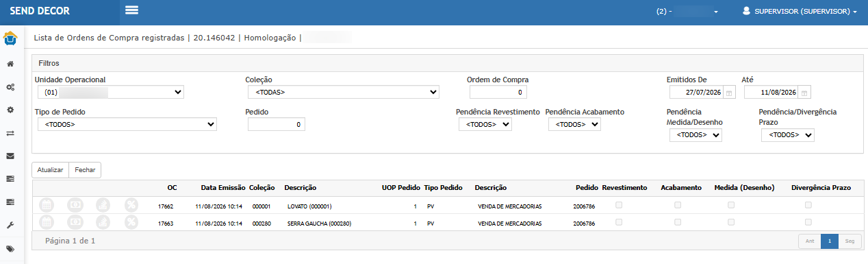
Task: Click calendar icon for OC 17662
Action: pyautogui.click(x=47, y=205)
